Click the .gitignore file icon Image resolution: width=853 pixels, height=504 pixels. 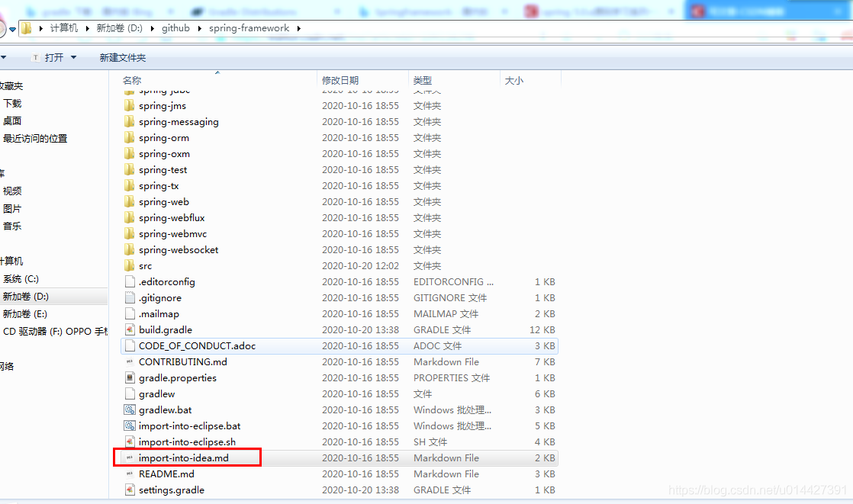130,297
